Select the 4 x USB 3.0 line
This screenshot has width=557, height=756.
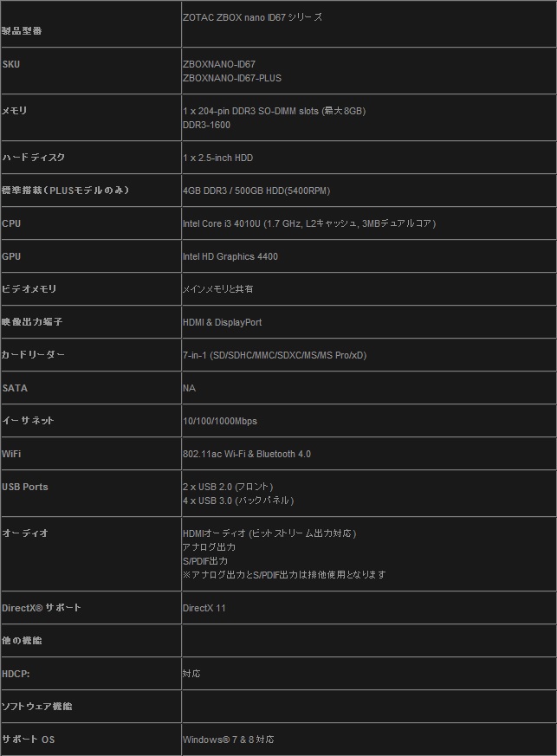coord(238,501)
